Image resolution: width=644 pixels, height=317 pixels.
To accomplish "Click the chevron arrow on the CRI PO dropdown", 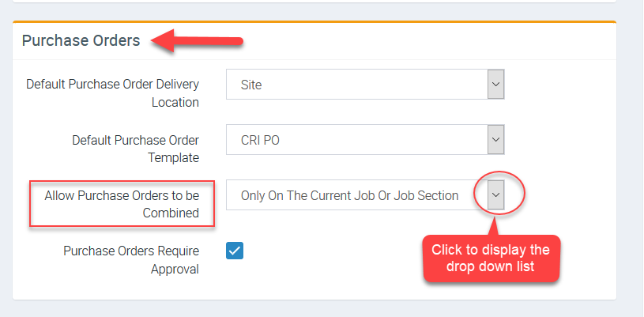I will tap(495, 140).
